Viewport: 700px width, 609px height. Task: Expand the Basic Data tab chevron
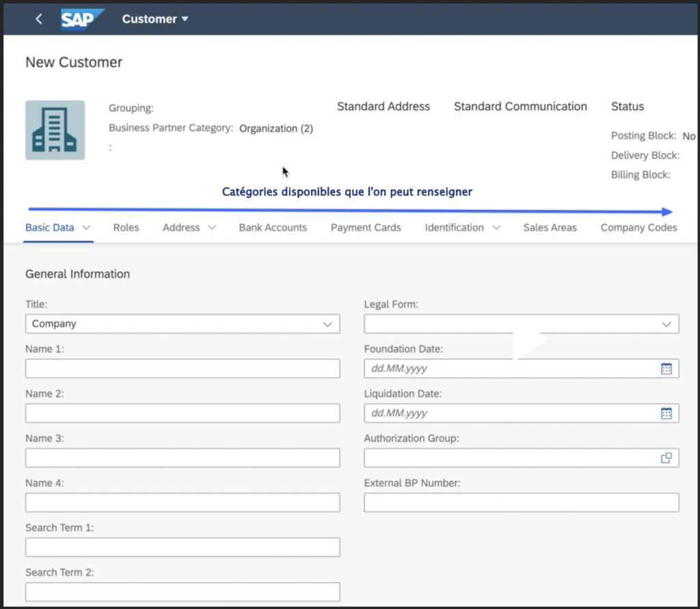tap(87, 228)
